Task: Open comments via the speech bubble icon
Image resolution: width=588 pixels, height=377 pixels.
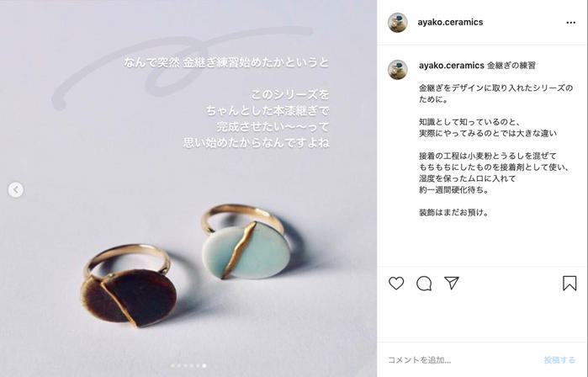Action: tap(424, 284)
